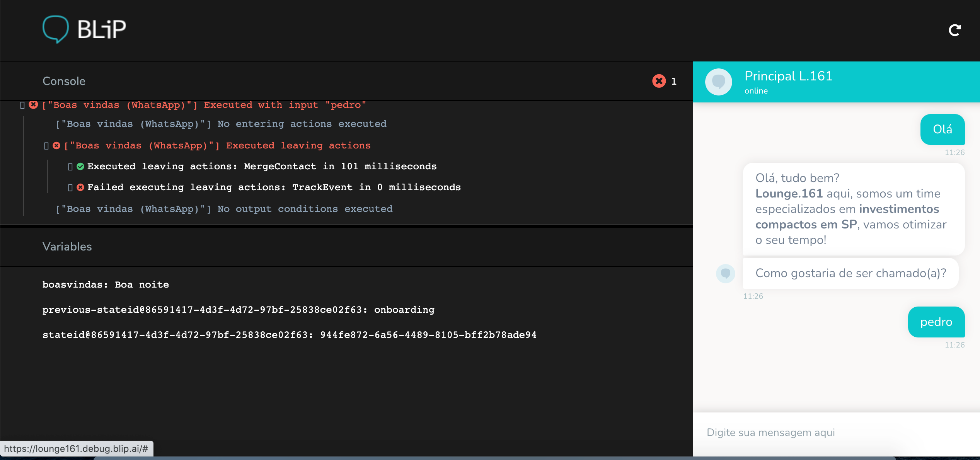This screenshot has height=460, width=980.
Task: Click the 11:26 timestamp under pedro
Action: 954,345
